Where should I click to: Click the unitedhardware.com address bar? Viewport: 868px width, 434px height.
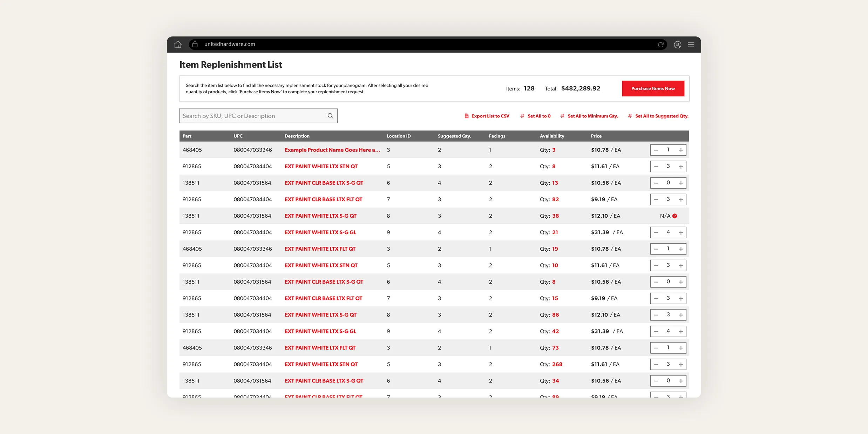tap(428, 45)
